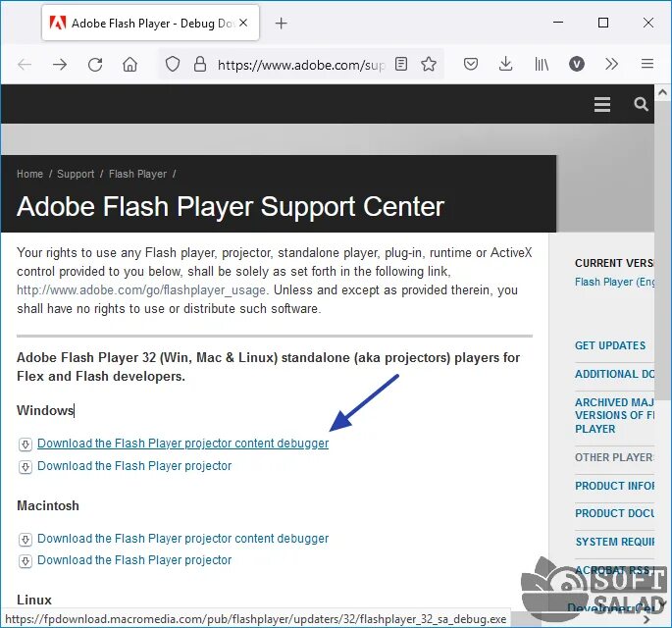Viewport: 672px width, 628px height.
Task: Open GET UPDATES sidebar link
Action: click(610, 345)
